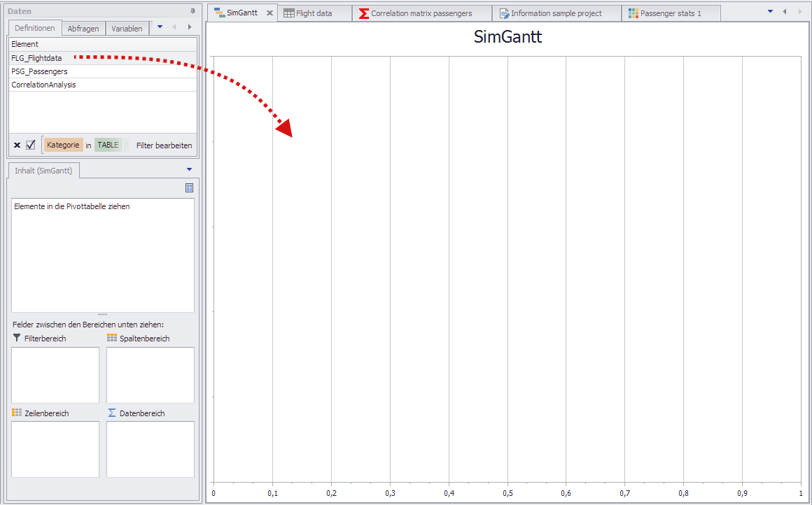This screenshot has height=505, width=812.
Task: Open the Inhalt (SimGantt) dropdown
Action: (188, 169)
